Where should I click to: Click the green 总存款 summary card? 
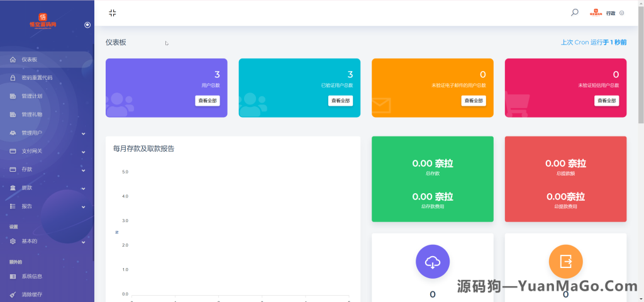(433, 179)
